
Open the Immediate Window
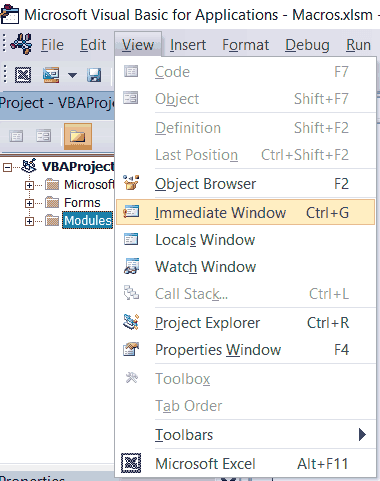(x=245, y=212)
